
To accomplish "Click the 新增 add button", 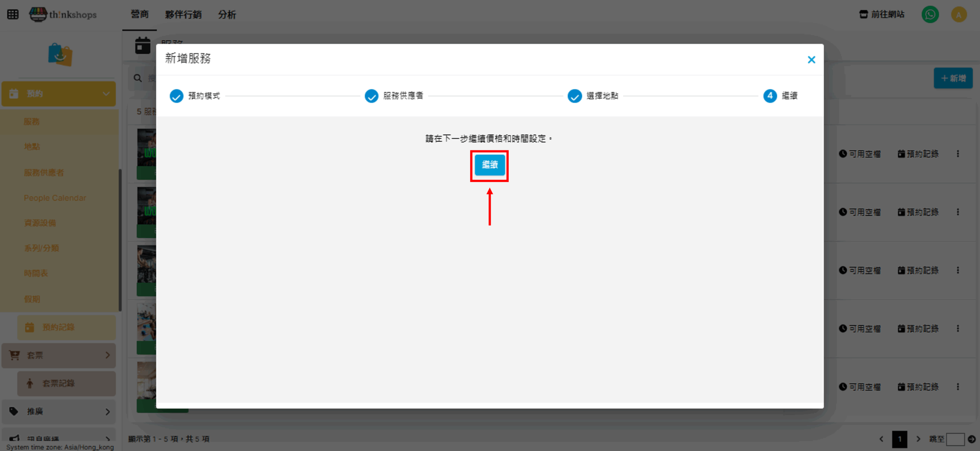I will 953,78.
